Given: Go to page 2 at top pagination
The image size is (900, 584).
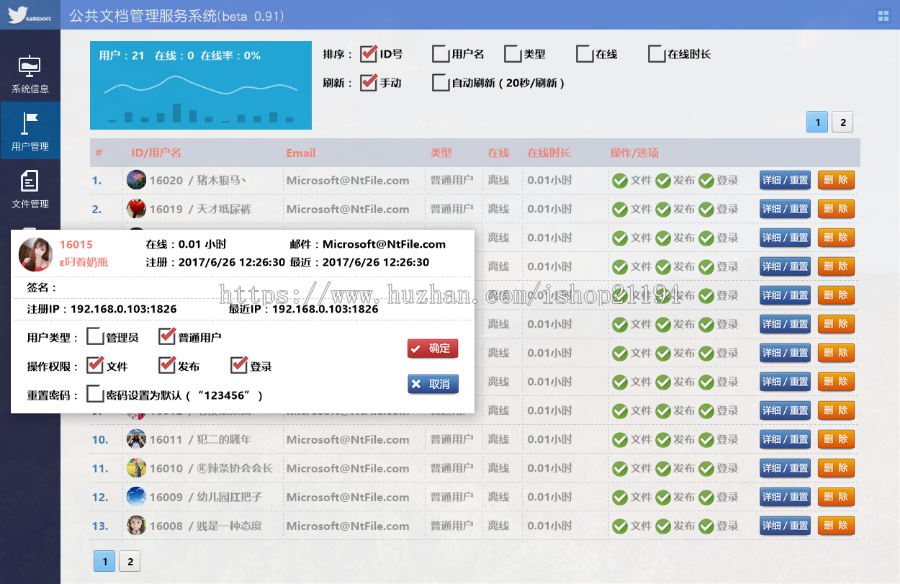Looking at the screenshot, I should pyautogui.click(x=843, y=122).
